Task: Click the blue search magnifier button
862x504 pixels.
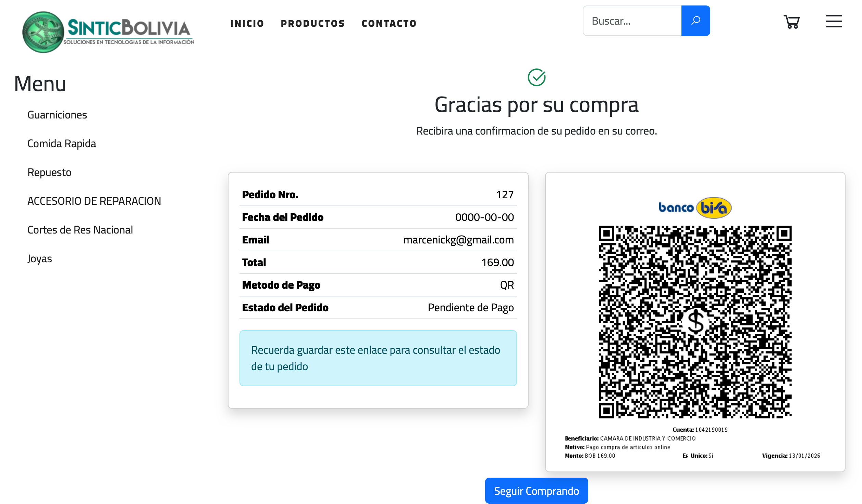Action: [x=695, y=21]
